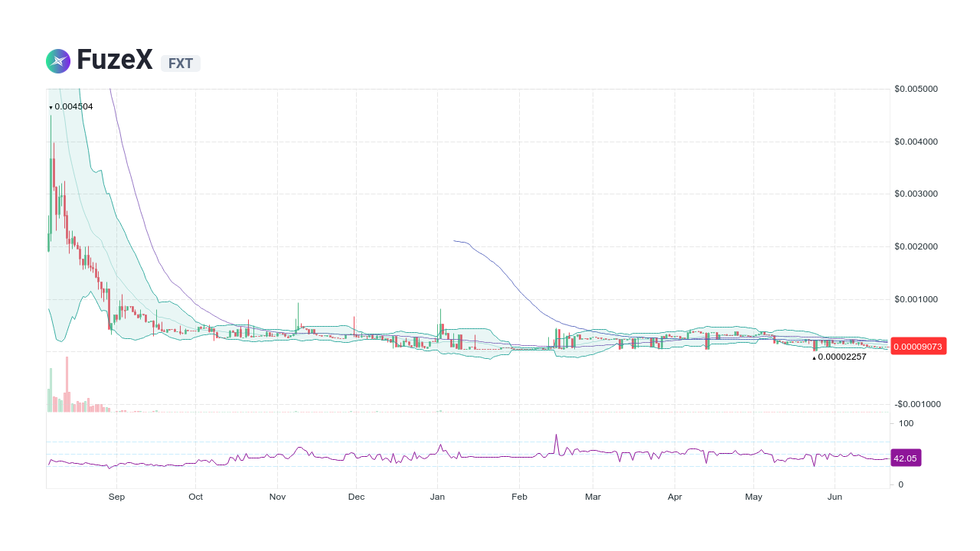
Task: Click the FuzeX logo icon
Action: 57,60
